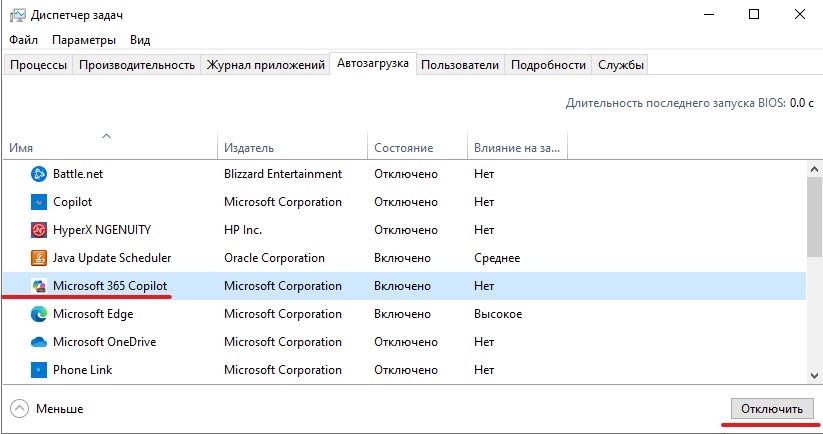Select the Microsoft OneDrive row name

[104, 342]
